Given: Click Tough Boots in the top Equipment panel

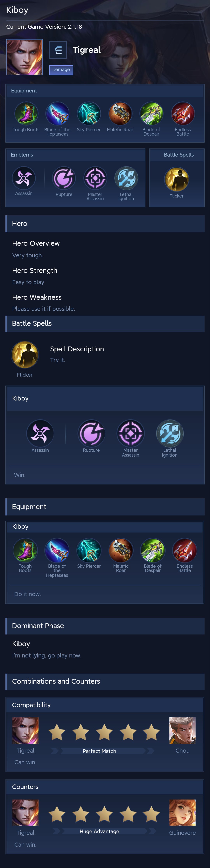Looking at the screenshot, I should click(x=26, y=114).
